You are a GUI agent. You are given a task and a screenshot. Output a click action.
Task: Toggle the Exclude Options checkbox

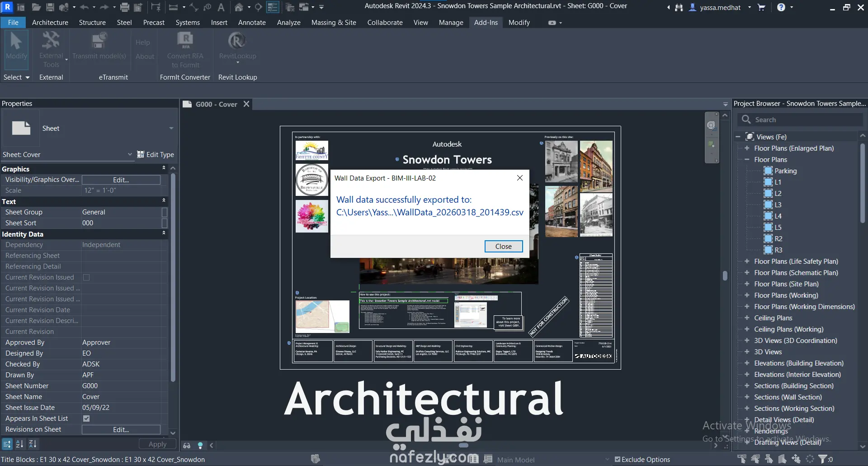click(x=618, y=459)
